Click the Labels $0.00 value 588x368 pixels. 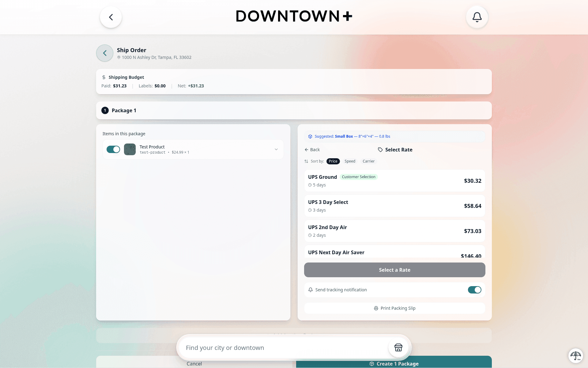160,86
